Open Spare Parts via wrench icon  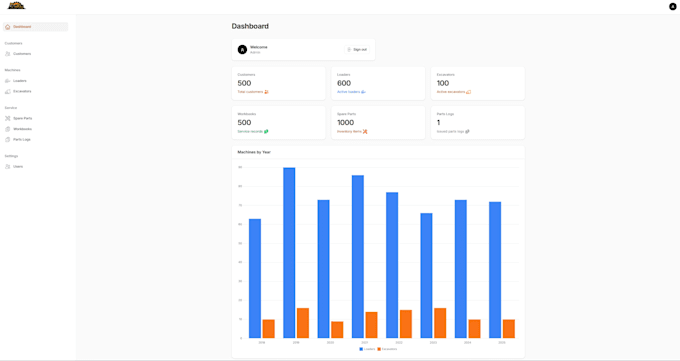(x=7, y=118)
